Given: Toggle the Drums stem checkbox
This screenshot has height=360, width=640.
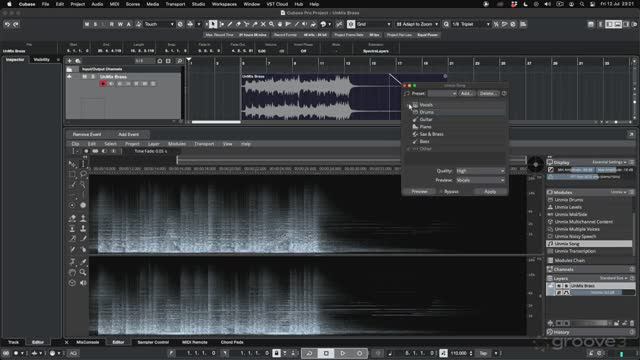Looking at the screenshot, I should tap(409, 112).
